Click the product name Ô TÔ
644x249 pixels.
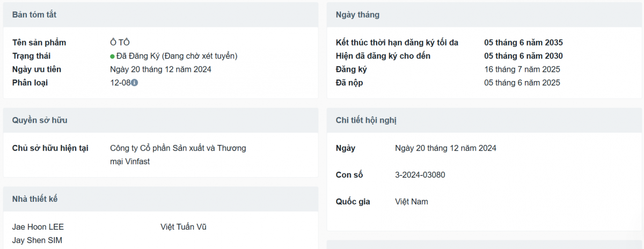pyautogui.click(x=120, y=42)
